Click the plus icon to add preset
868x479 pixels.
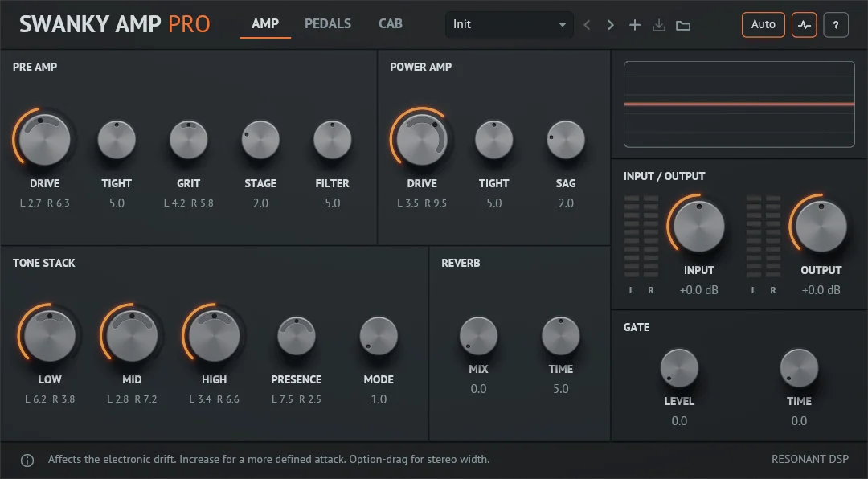pyautogui.click(x=635, y=25)
